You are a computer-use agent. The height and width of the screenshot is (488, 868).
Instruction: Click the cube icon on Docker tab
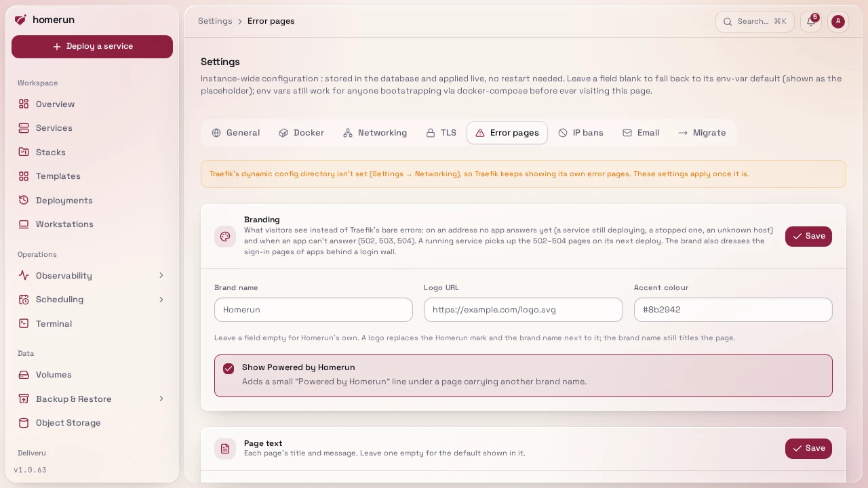tap(283, 133)
